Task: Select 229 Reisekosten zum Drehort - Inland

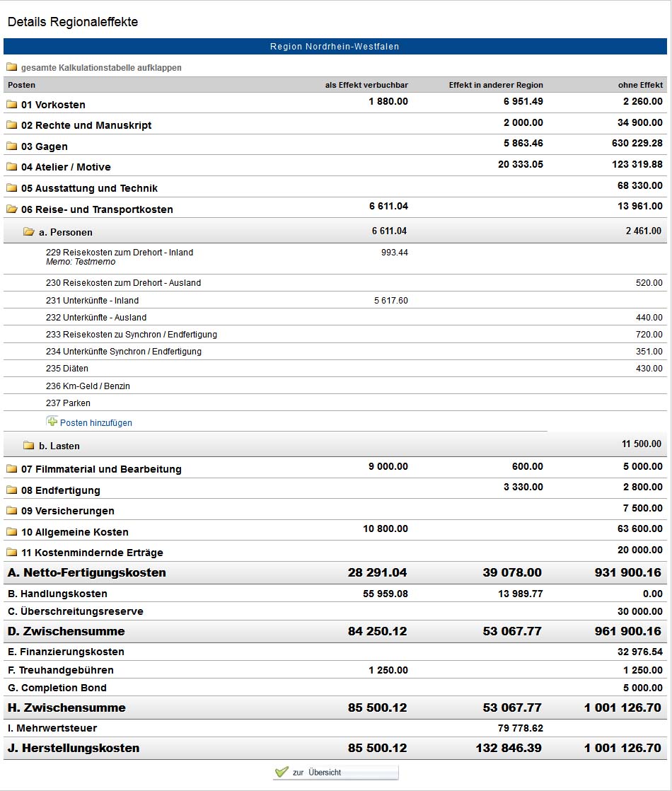Action: point(120,253)
